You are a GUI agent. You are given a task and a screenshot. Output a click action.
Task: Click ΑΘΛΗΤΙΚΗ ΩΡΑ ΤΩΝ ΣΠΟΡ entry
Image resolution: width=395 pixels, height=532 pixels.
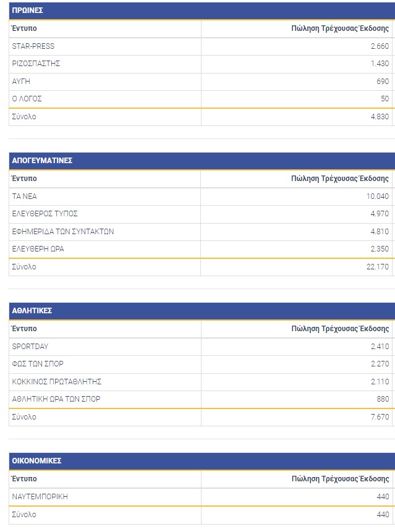[56, 399]
